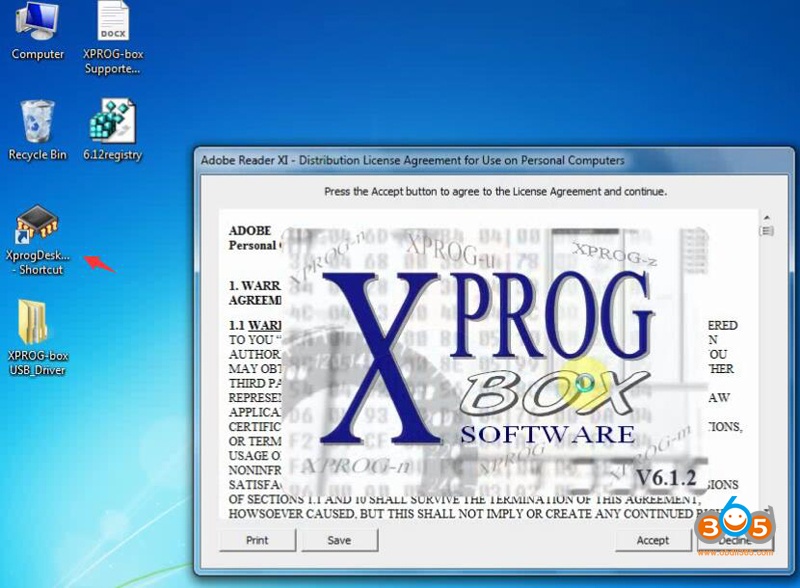Accept the Adobe Reader license agreement
The image size is (800, 588).
(653, 540)
